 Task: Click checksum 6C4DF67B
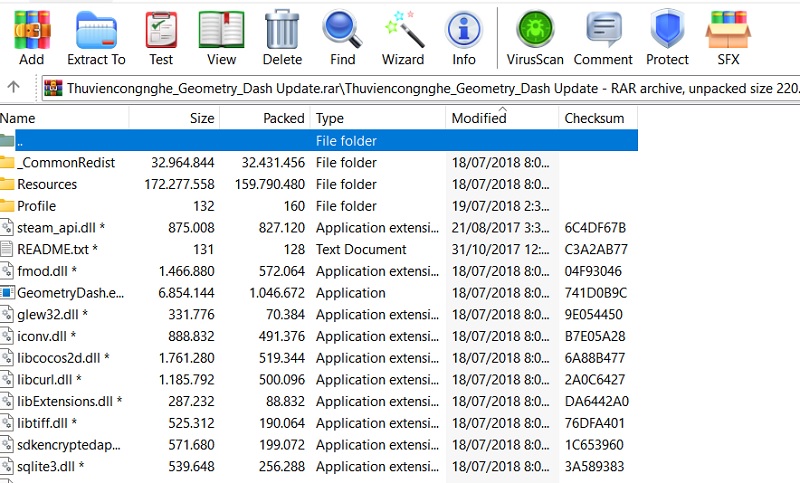pos(595,227)
